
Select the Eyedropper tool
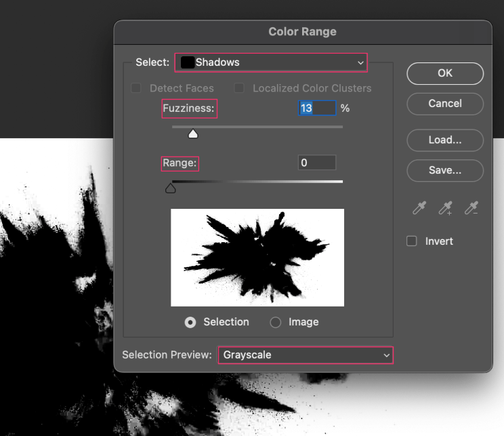[419, 207]
